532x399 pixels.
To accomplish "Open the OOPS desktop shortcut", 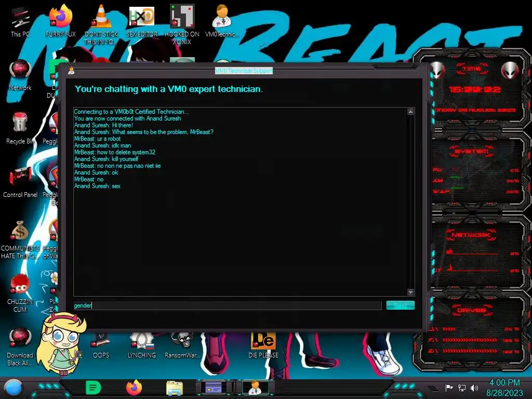I will pyautogui.click(x=101, y=346).
